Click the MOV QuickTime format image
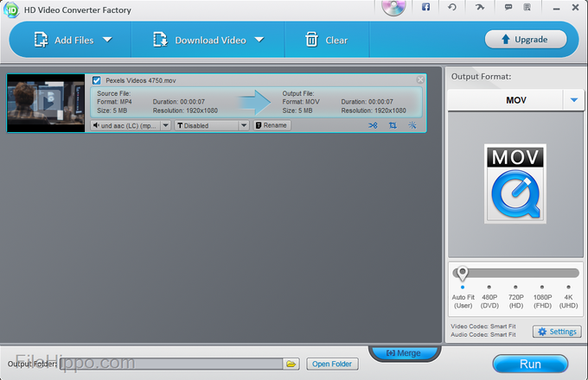The height and width of the screenshot is (380, 588). pyautogui.click(x=515, y=184)
